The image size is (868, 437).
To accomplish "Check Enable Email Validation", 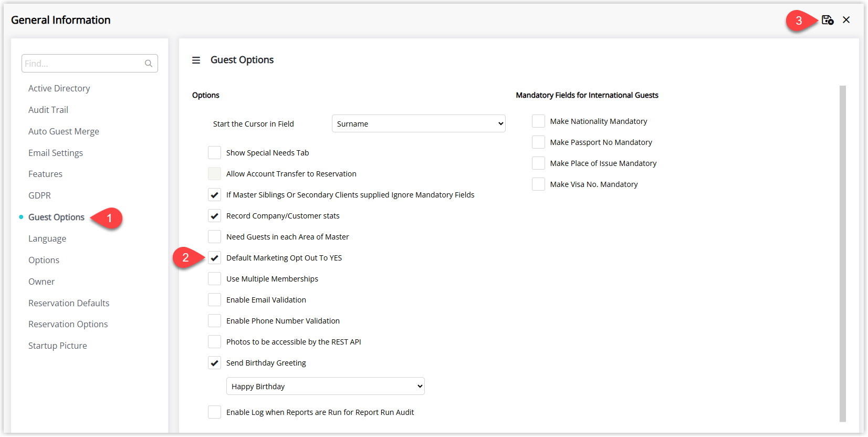I will click(214, 300).
